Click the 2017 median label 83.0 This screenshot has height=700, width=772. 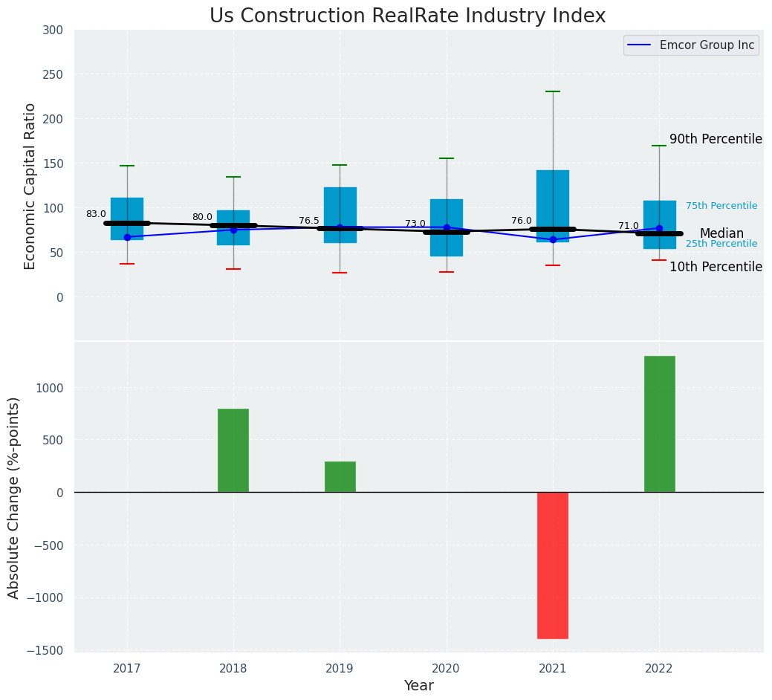[96, 214]
